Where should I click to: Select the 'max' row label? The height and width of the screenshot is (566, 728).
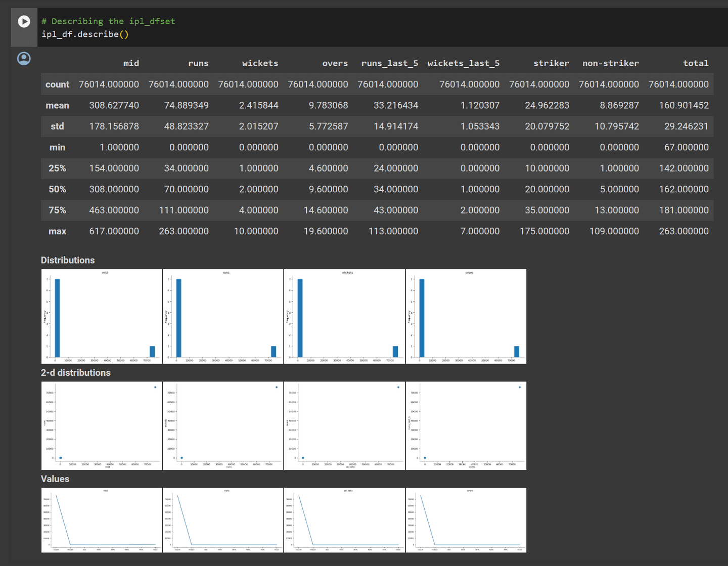tap(57, 231)
